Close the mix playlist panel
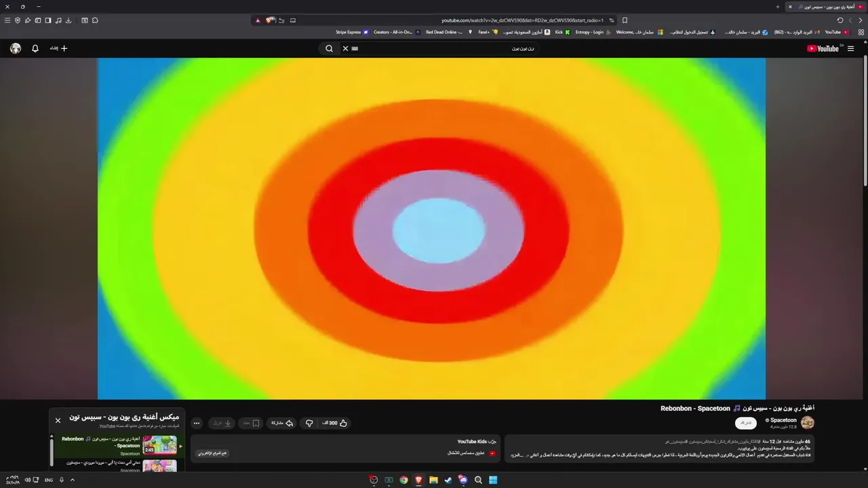 (58, 420)
